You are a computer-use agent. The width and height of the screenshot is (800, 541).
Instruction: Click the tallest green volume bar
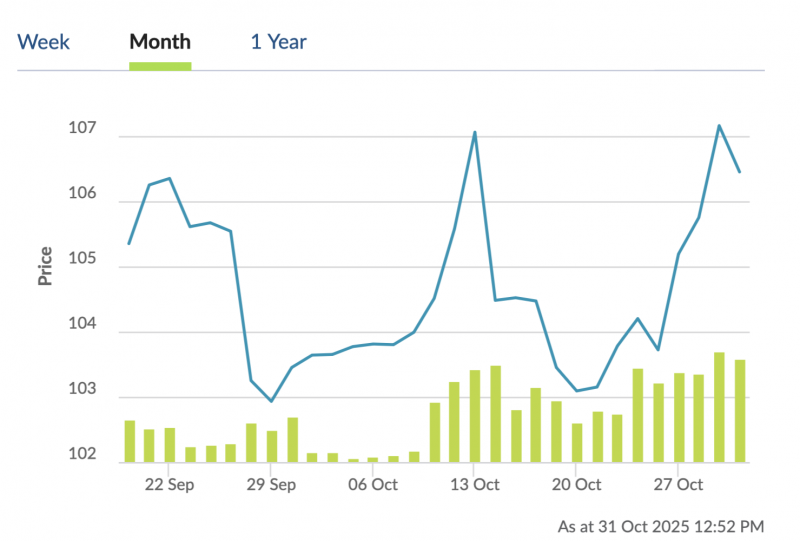pos(719,407)
